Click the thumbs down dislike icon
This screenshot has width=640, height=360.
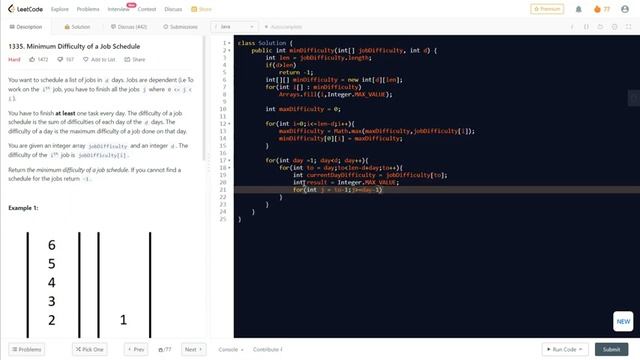[60, 60]
